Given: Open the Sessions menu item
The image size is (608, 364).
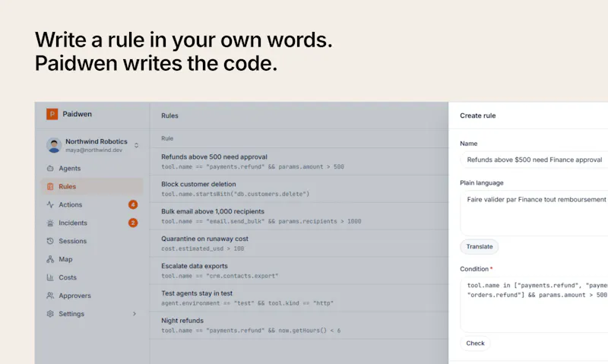Looking at the screenshot, I should click(92, 241).
